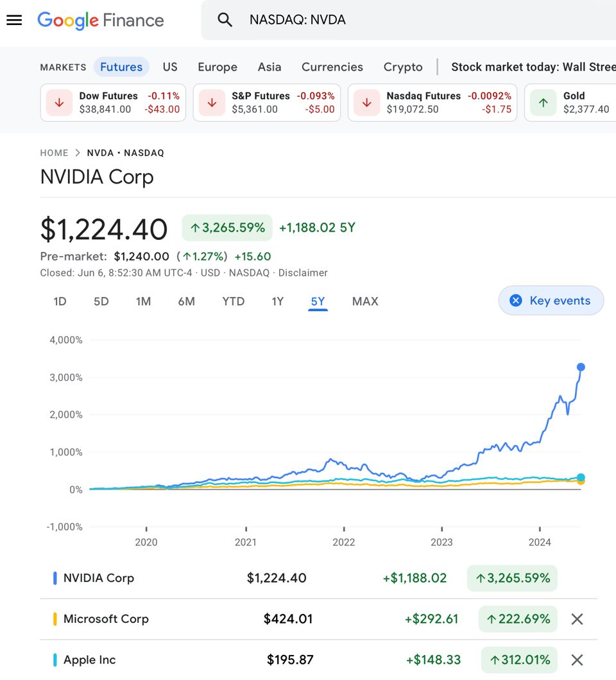Click the 4,000% y-axis label
Screen dimensions: 616x680
tap(66, 340)
